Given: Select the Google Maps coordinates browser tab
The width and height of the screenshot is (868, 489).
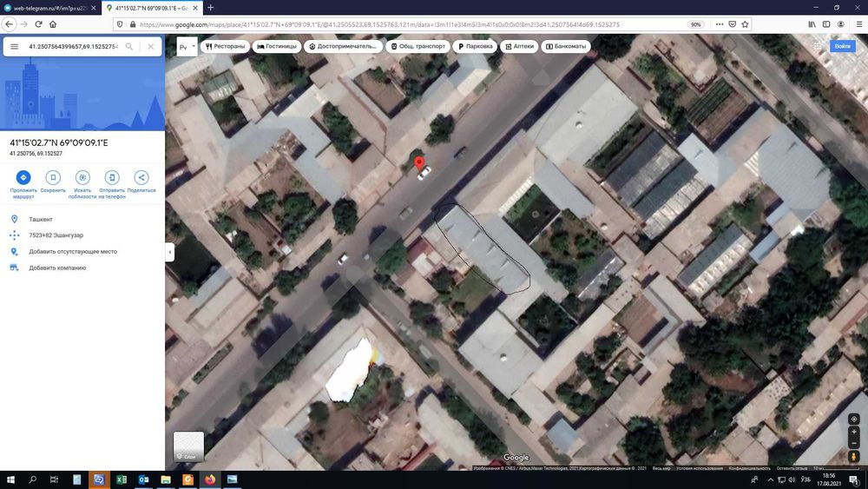Looking at the screenshot, I should tap(152, 9).
